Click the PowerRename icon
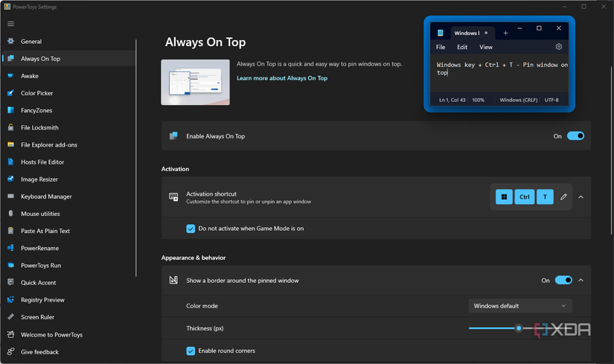Viewport: 614px width, 364px height. [x=10, y=248]
